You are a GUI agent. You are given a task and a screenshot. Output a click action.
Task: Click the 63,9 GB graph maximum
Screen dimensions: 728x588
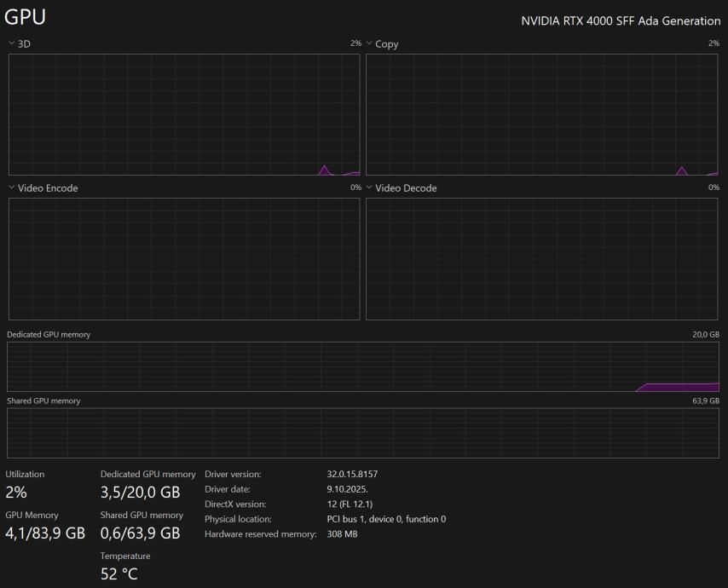click(706, 401)
